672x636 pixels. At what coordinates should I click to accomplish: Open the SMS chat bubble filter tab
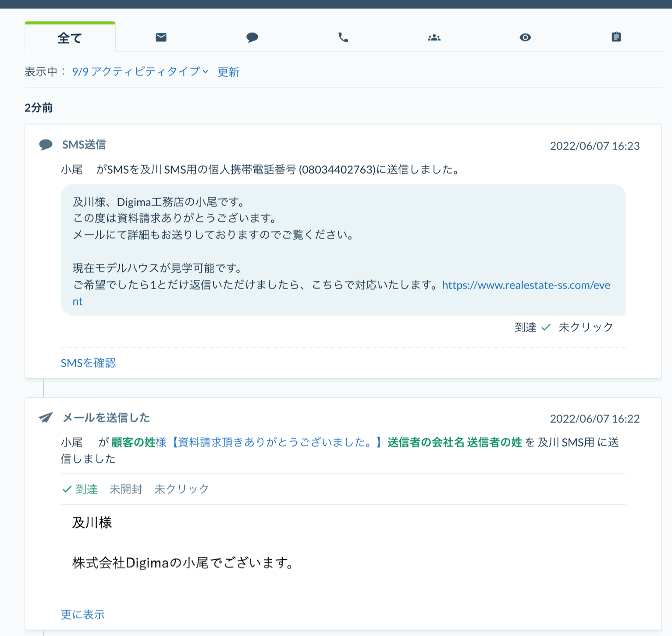(x=252, y=37)
